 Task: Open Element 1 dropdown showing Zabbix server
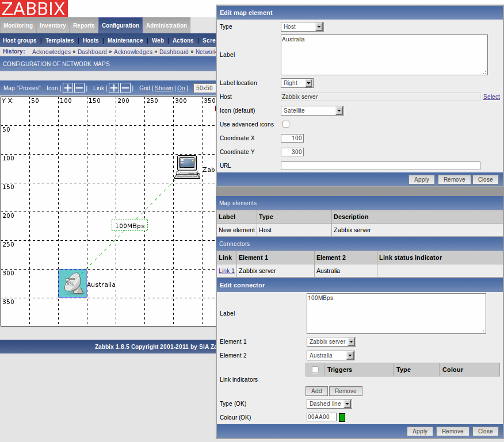(x=331, y=341)
